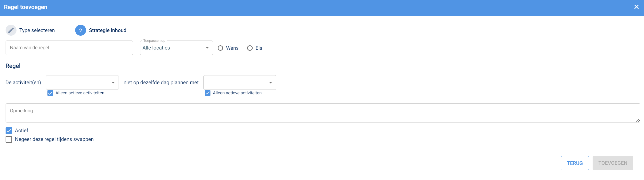Toggle second Alleen actieve activiteiten checkbox
644x180 pixels.
coord(208,93)
